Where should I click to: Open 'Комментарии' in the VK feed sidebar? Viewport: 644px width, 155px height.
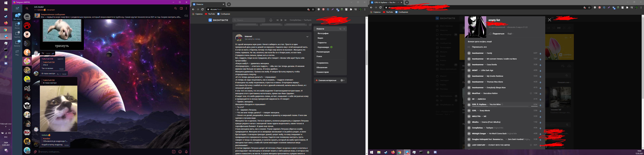point(323,72)
